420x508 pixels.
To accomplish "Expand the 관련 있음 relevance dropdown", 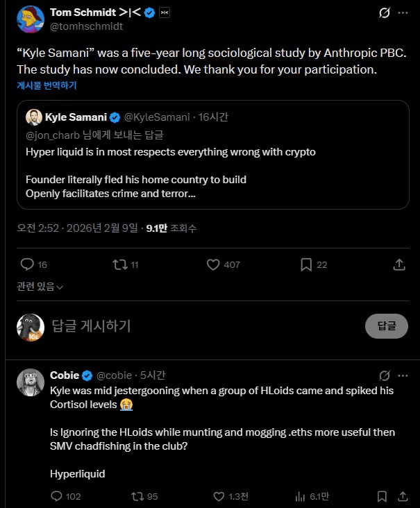I will point(40,287).
